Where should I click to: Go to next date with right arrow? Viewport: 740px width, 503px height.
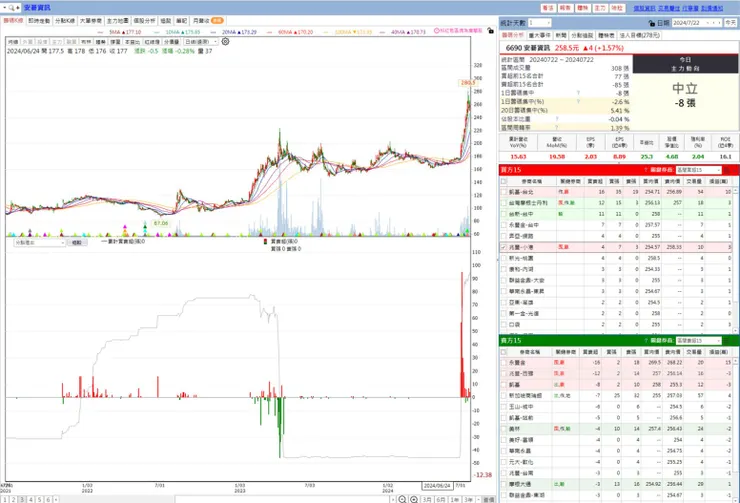point(719,23)
